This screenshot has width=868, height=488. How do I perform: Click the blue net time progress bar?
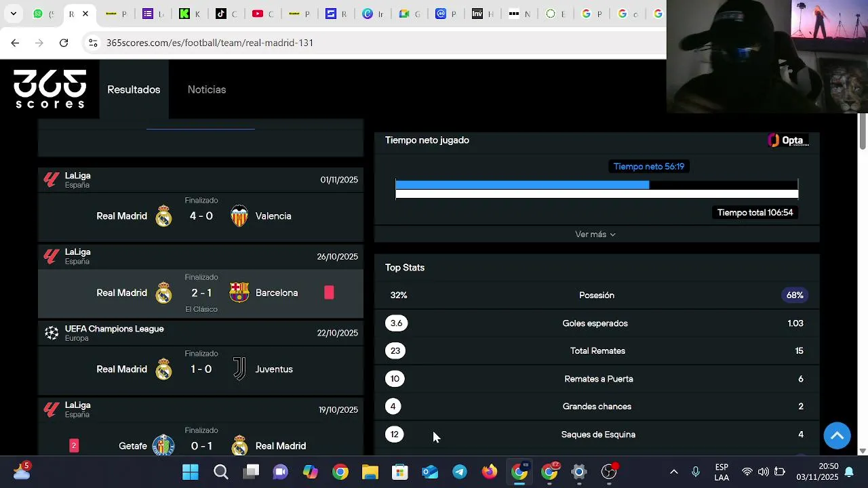522,184
